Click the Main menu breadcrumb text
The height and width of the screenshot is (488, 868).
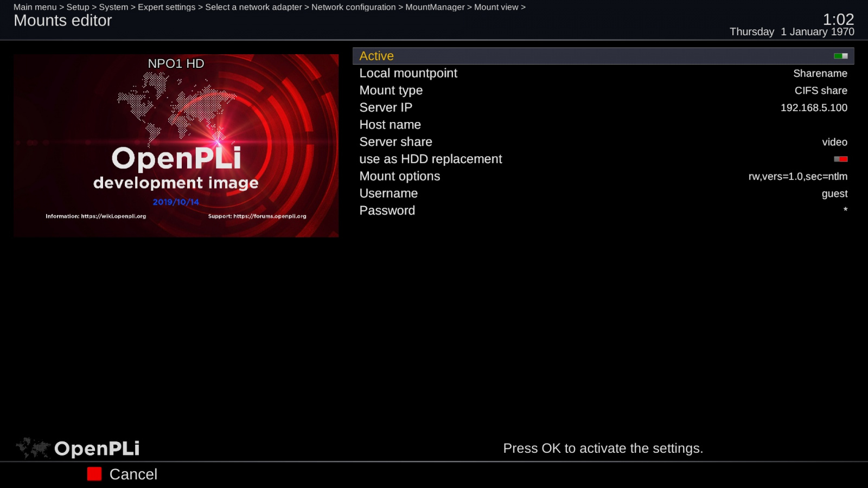(35, 7)
